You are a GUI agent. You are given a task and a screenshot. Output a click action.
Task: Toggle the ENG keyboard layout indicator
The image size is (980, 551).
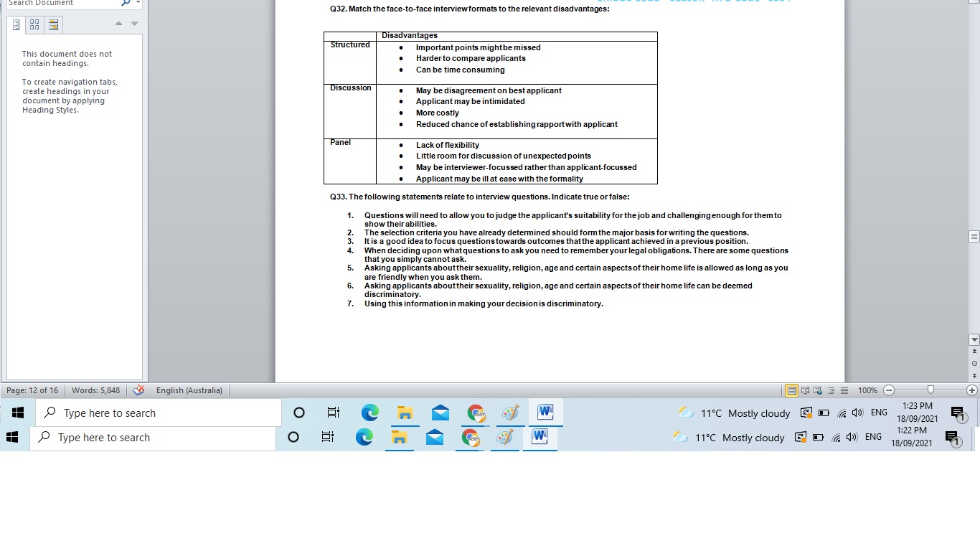pos(879,413)
